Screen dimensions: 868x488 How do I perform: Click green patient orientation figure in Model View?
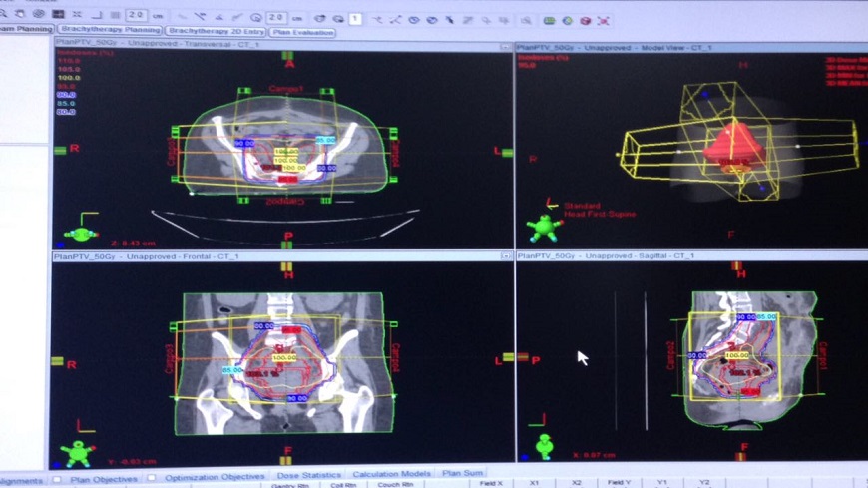[544, 229]
